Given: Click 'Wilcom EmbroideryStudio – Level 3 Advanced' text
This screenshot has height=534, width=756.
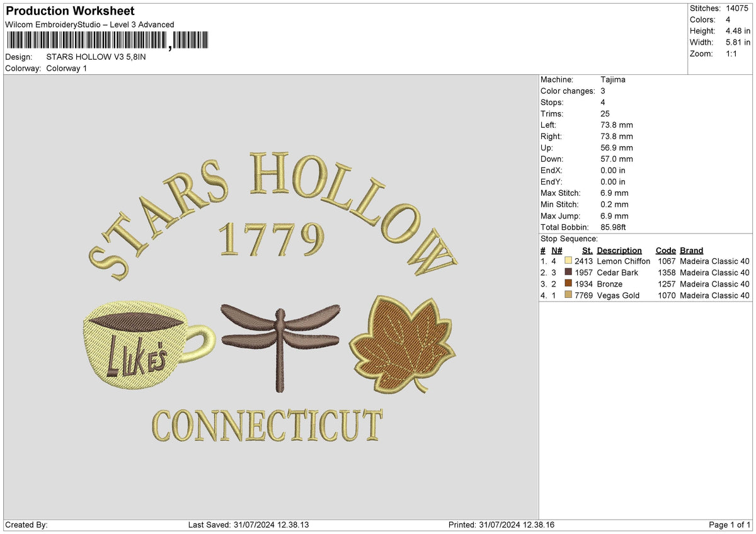Looking at the screenshot, I should coord(89,25).
